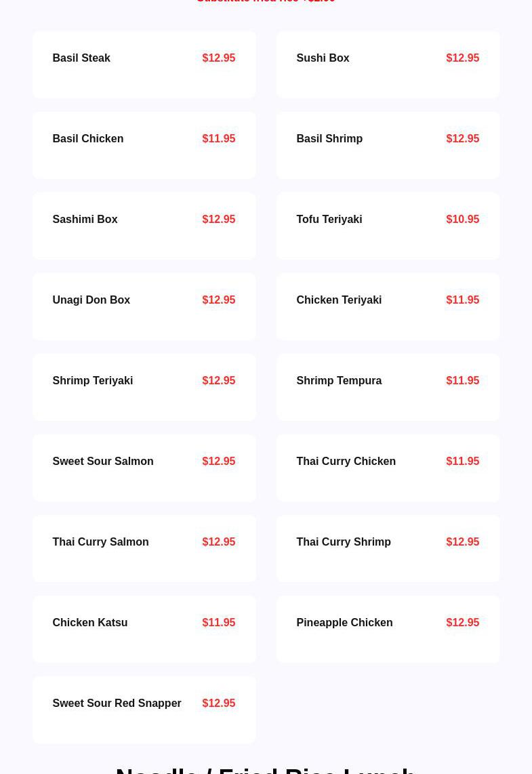
Task: Choose the Pineapple Chicken item
Action: click(x=388, y=629)
